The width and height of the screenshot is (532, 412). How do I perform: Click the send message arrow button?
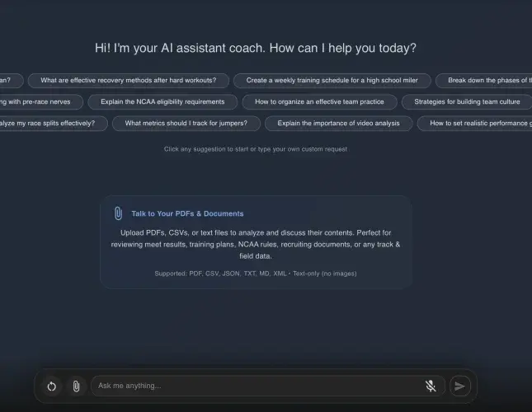point(459,386)
